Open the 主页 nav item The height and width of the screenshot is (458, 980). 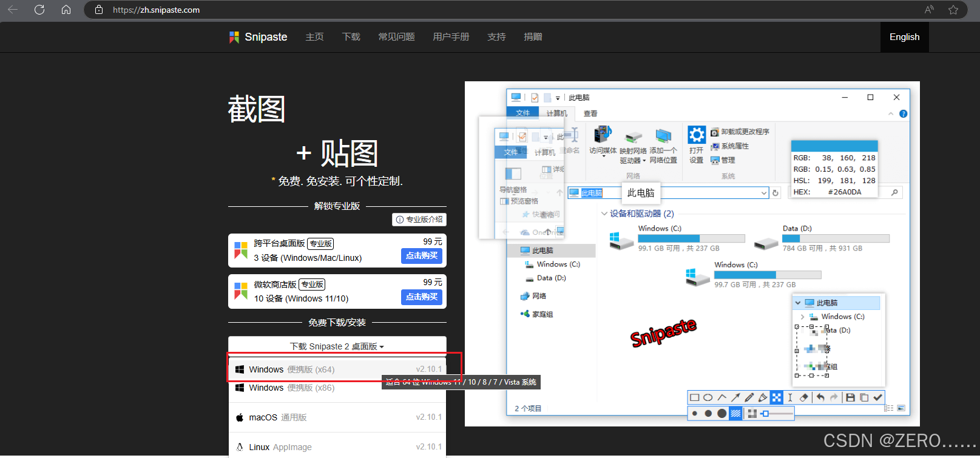click(314, 37)
